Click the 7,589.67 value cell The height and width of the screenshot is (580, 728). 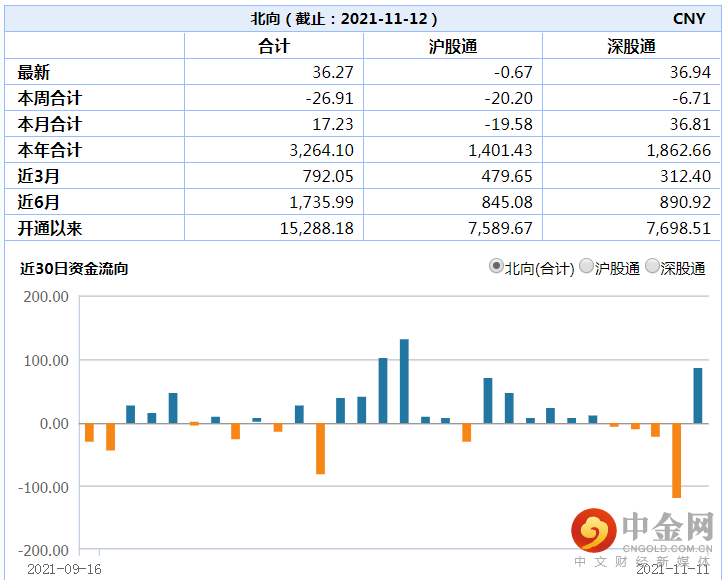(500, 228)
